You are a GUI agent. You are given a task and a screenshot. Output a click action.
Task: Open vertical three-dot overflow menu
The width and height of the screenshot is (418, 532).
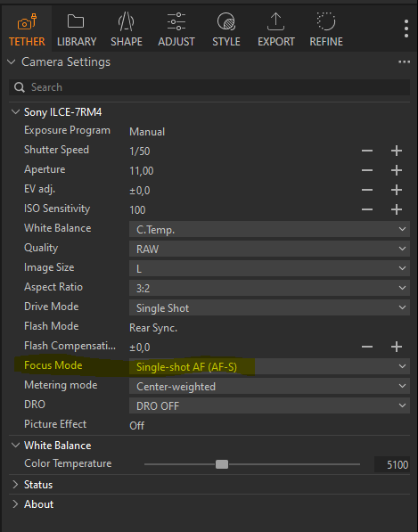[406, 29]
